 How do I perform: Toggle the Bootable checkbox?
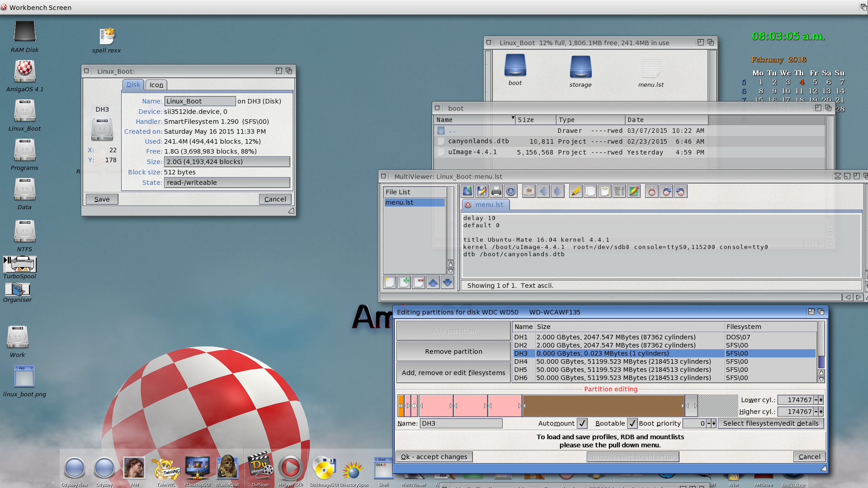(632, 423)
